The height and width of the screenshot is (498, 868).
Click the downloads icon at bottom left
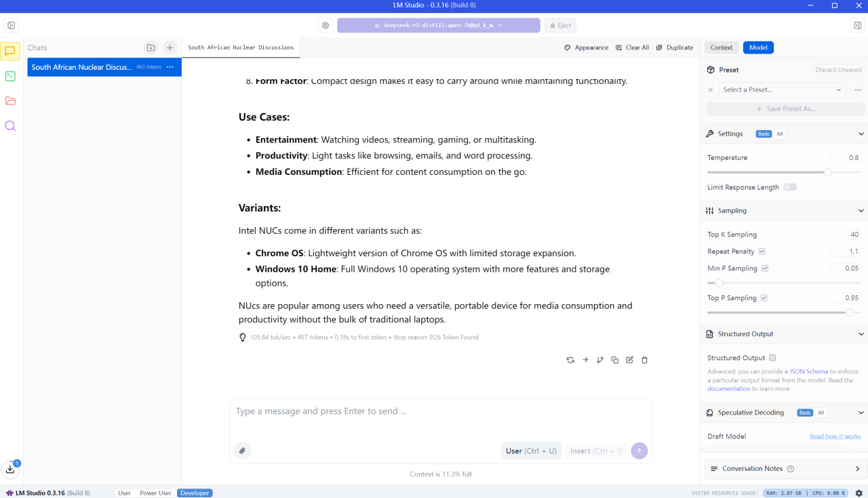point(10,469)
